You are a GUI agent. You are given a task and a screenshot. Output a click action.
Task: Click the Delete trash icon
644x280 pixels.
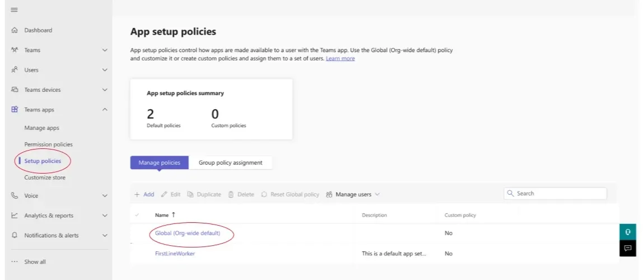tap(231, 195)
